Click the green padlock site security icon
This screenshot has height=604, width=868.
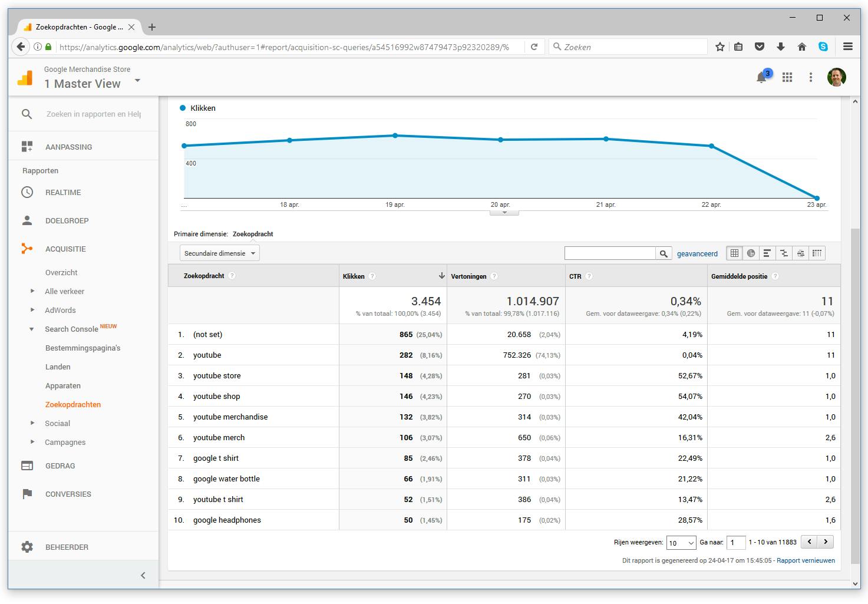48,47
